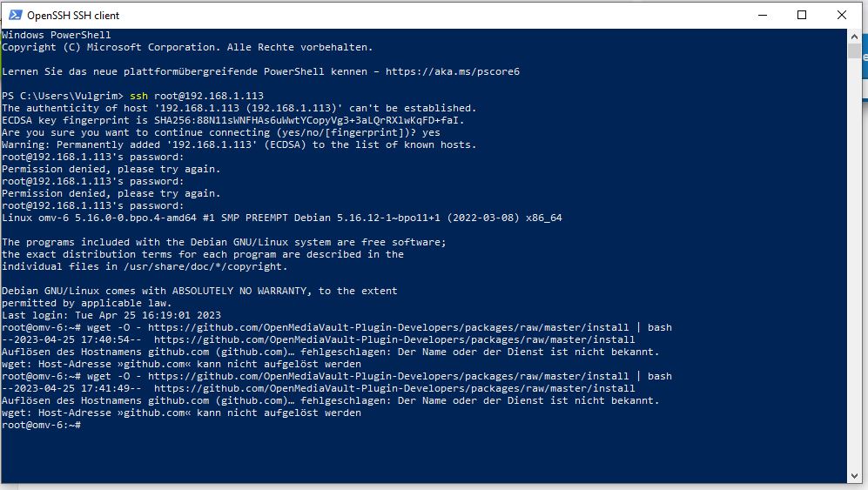This screenshot has width=868, height=490.
Task: Click the scrollbar up arrow
Action: coord(854,36)
